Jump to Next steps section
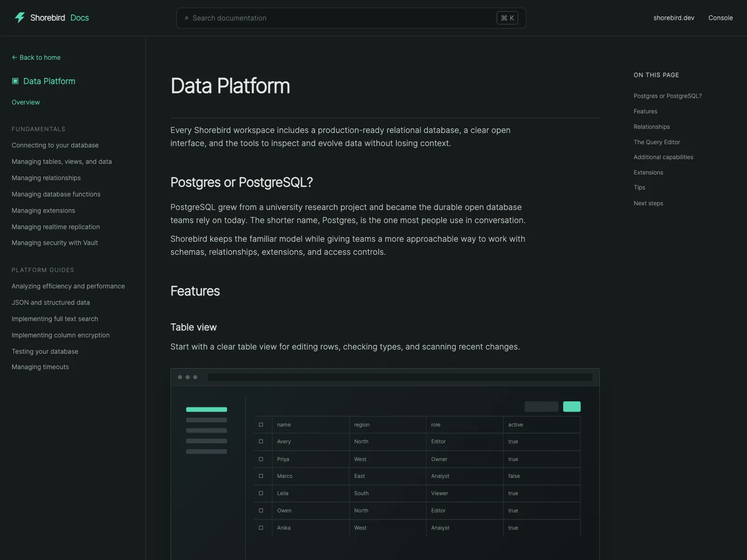The width and height of the screenshot is (747, 560). (648, 203)
